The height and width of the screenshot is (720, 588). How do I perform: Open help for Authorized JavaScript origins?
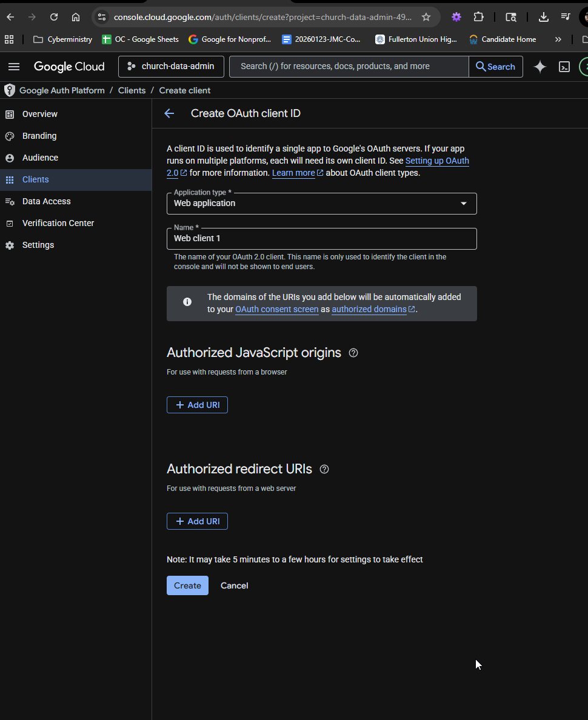[x=353, y=353]
